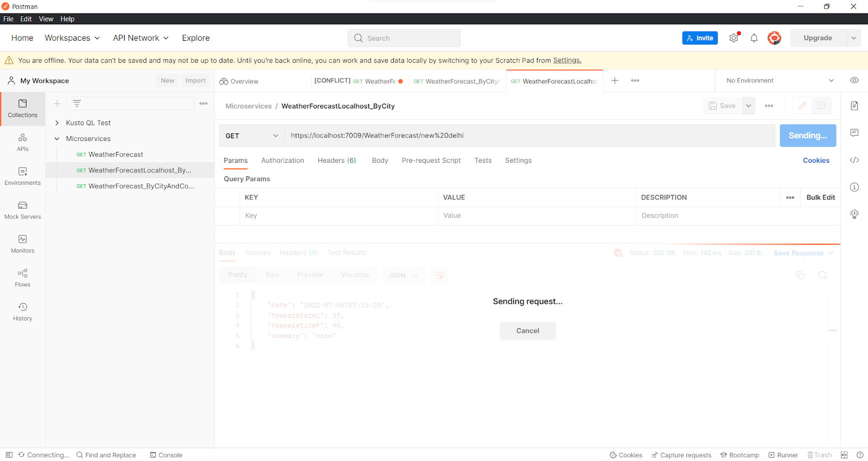Expand the Kusto QL Test collection
This screenshot has width=868, height=461.
coord(57,123)
